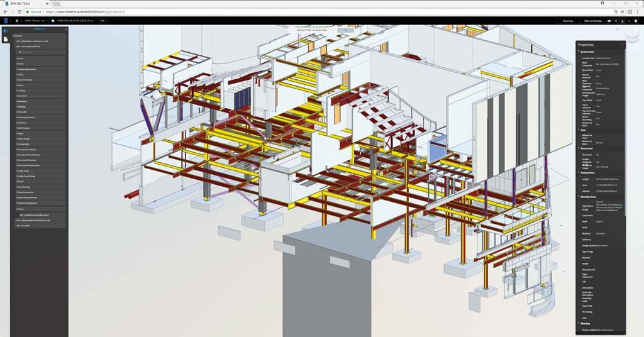644x337 pixels.
Task: Click Edit on Desktop button
Action: pyautogui.click(x=593, y=21)
